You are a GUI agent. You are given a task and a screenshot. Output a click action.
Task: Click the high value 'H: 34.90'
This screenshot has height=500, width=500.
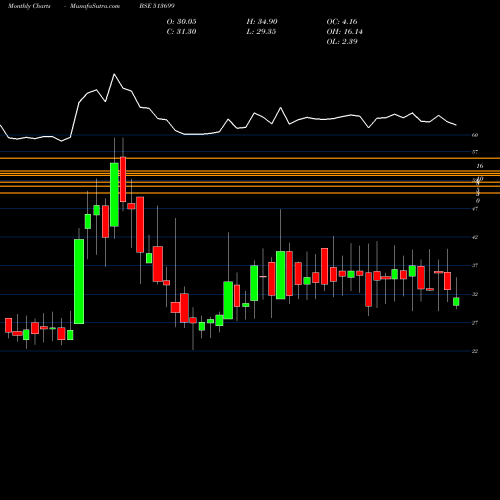[262, 22]
